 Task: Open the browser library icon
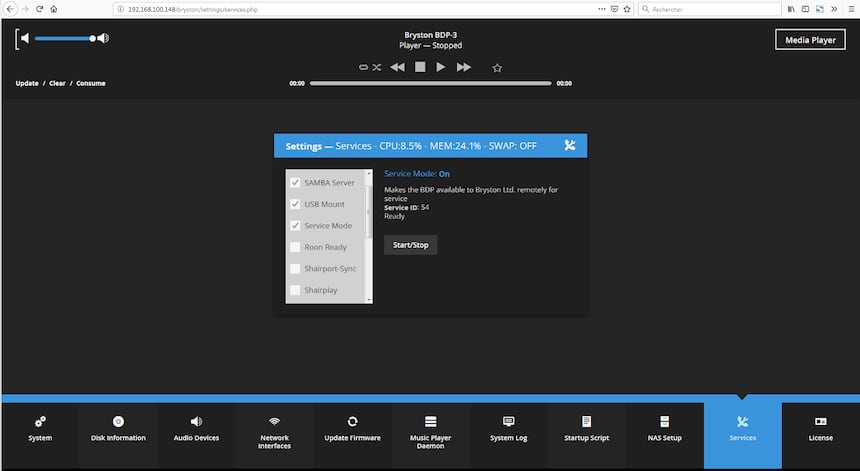click(791, 9)
